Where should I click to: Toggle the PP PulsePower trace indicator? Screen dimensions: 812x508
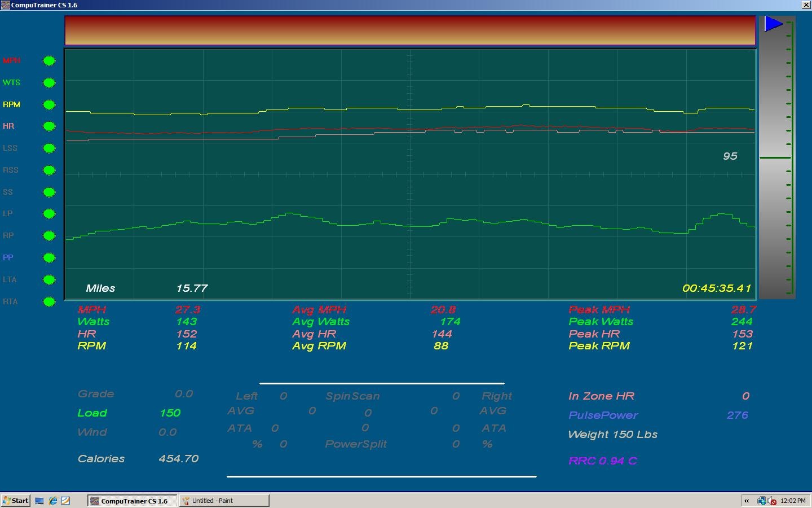click(x=50, y=258)
